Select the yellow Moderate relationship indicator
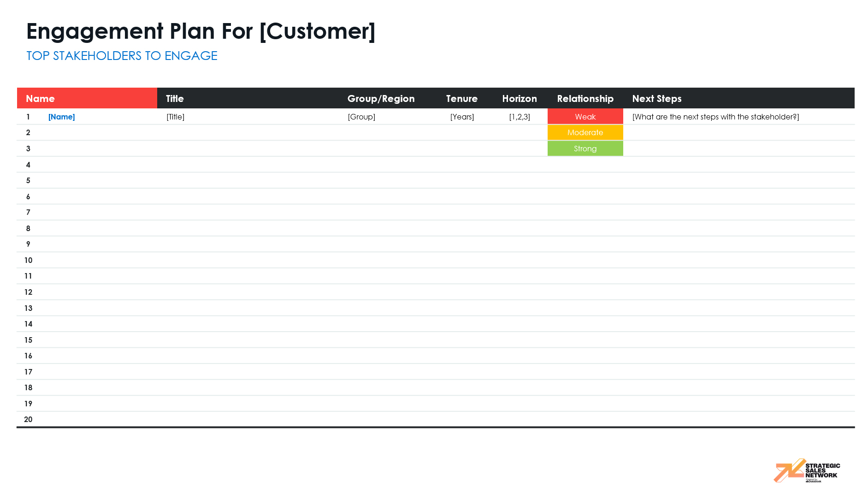The width and height of the screenshot is (868, 488). [x=585, y=132]
